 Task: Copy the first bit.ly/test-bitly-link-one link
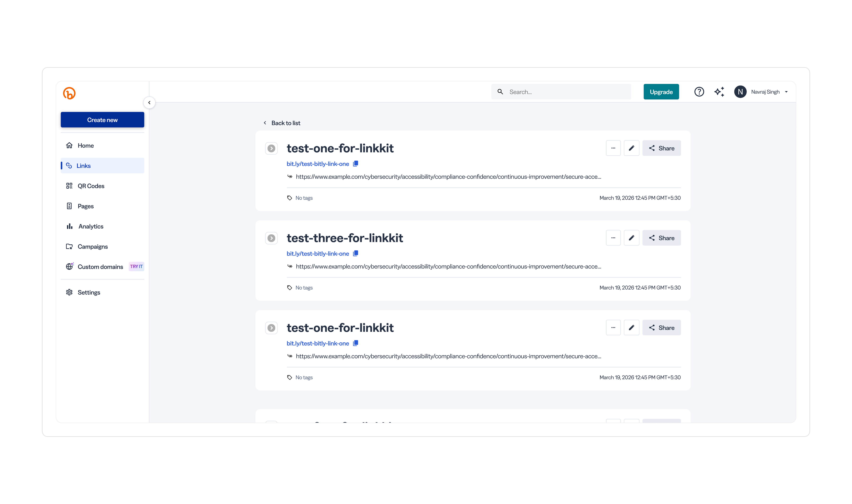[x=356, y=164]
